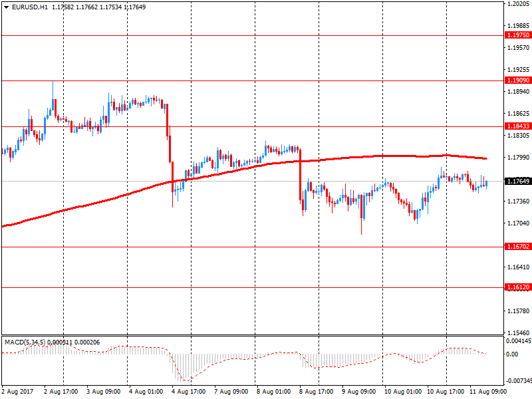
Task: Select the MACD scale value -0.007345
Action: (519, 380)
